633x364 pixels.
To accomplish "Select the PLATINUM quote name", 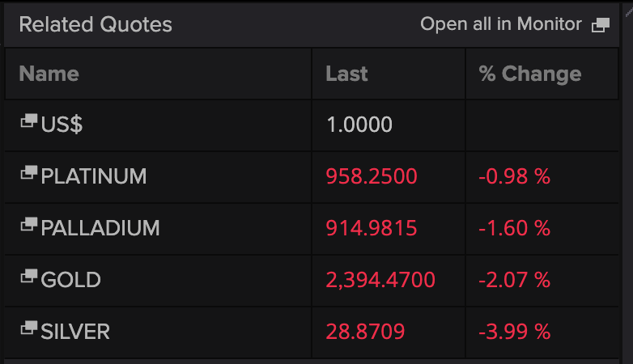I will (94, 176).
